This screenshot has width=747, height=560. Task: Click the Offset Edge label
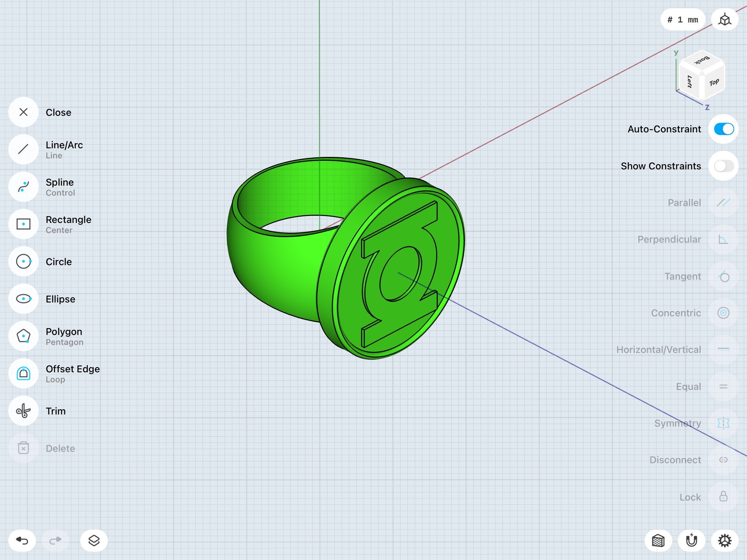pyautogui.click(x=73, y=369)
